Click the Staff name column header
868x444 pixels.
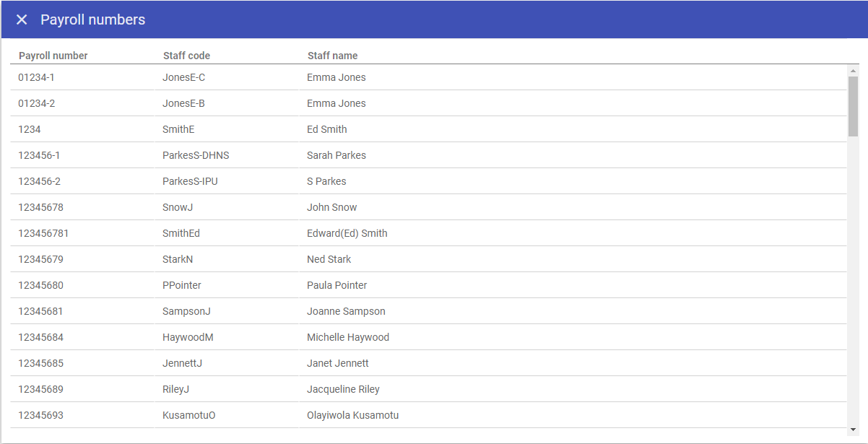(332, 56)
